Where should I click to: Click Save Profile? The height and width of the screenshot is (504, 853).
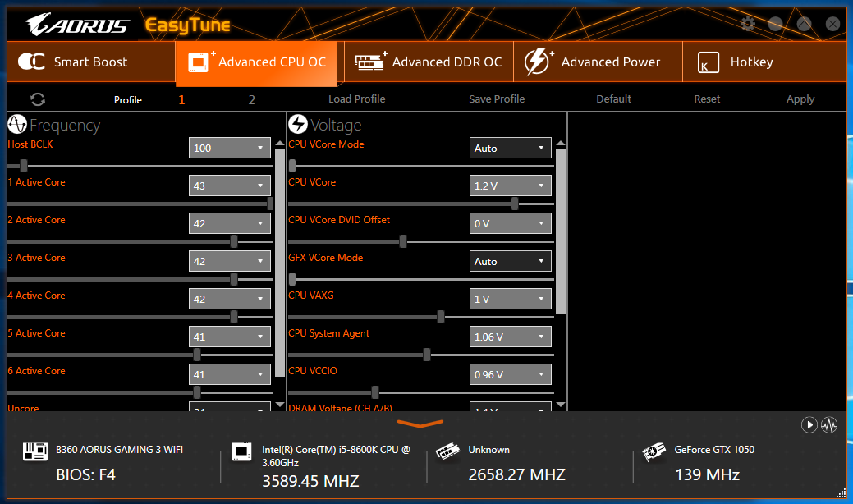point(497,99)
